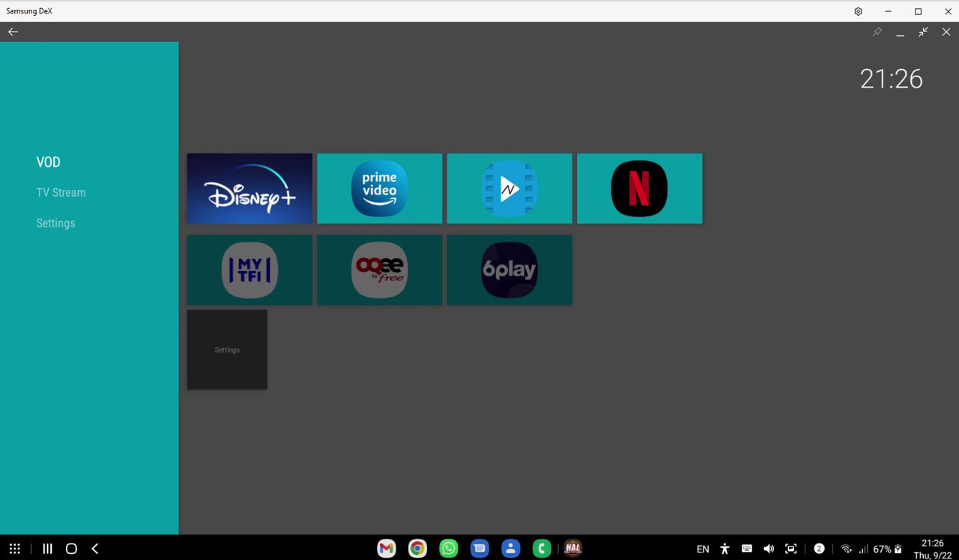Tap the taskbar back chevron
959x560 pixels.
pyautogui.click(x=95, y=549)
